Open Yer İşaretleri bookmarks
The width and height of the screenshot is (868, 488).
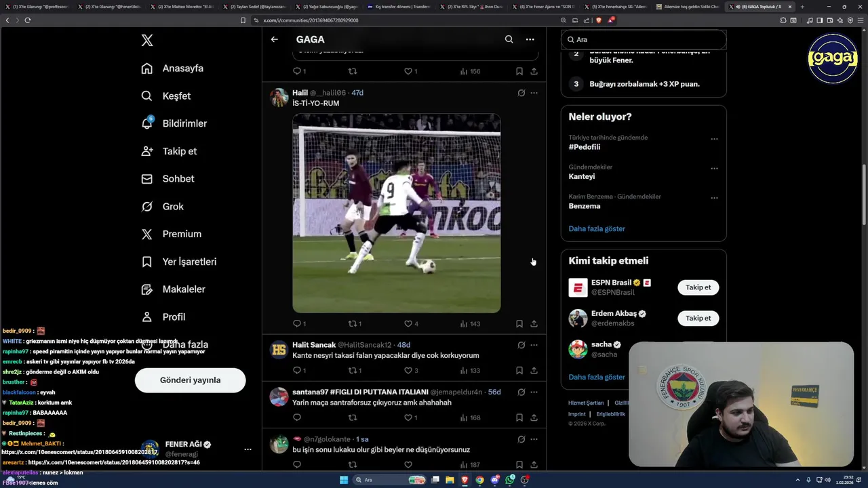pyautogui.click(x=179, y=262)
